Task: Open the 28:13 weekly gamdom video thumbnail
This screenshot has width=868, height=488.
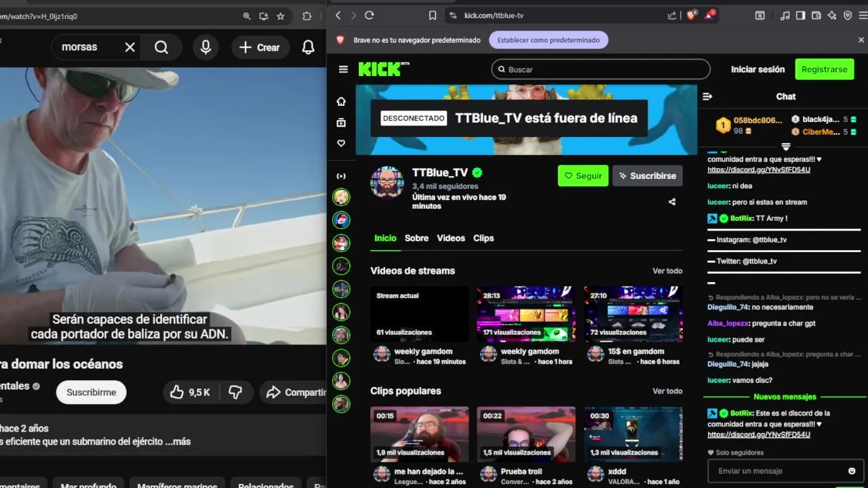Action: click(x=526, y=314)
